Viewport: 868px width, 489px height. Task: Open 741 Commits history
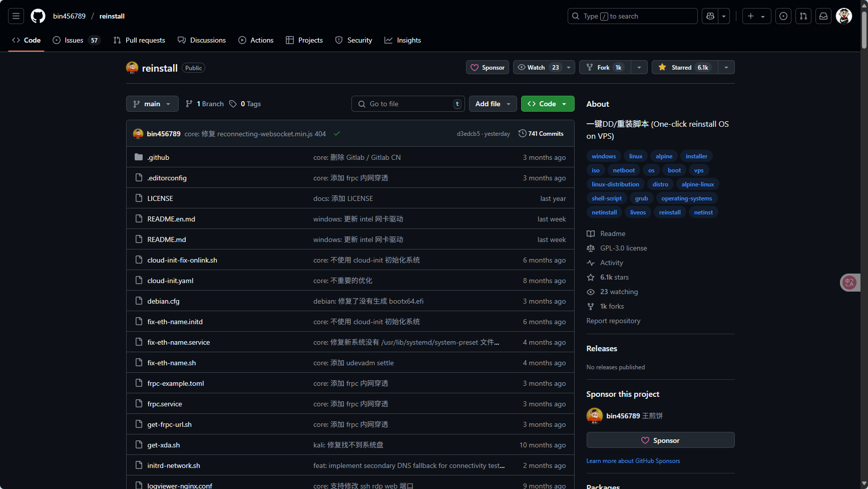[x=541, y=134]
